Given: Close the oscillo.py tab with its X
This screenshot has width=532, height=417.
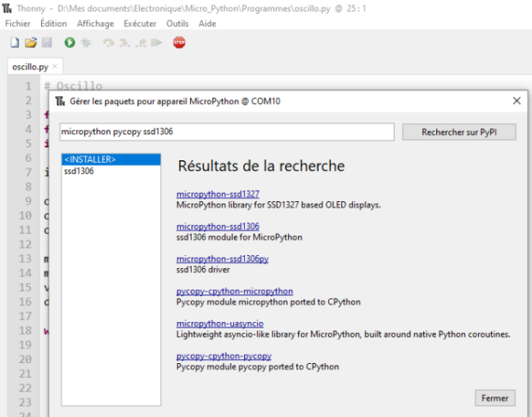Looking at the screenshot, I should tap(55, 66).
